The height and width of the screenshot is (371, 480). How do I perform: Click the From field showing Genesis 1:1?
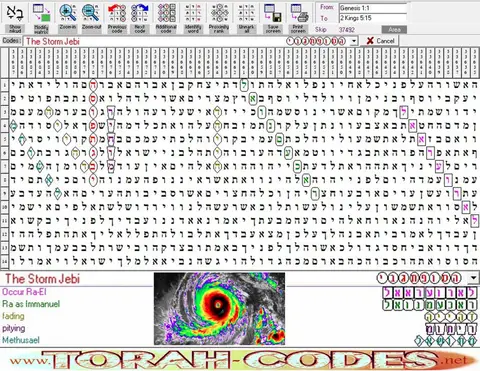click(373, 8)
